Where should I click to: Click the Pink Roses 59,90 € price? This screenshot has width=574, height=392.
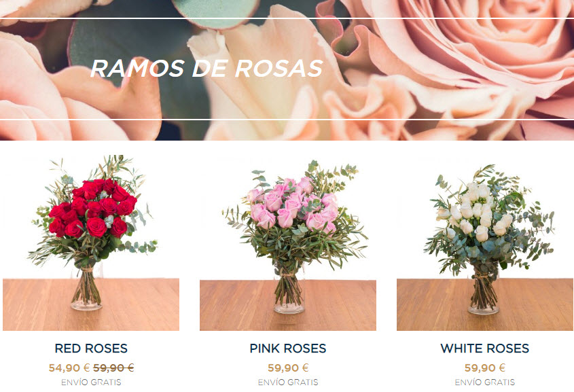click(288, 368)
